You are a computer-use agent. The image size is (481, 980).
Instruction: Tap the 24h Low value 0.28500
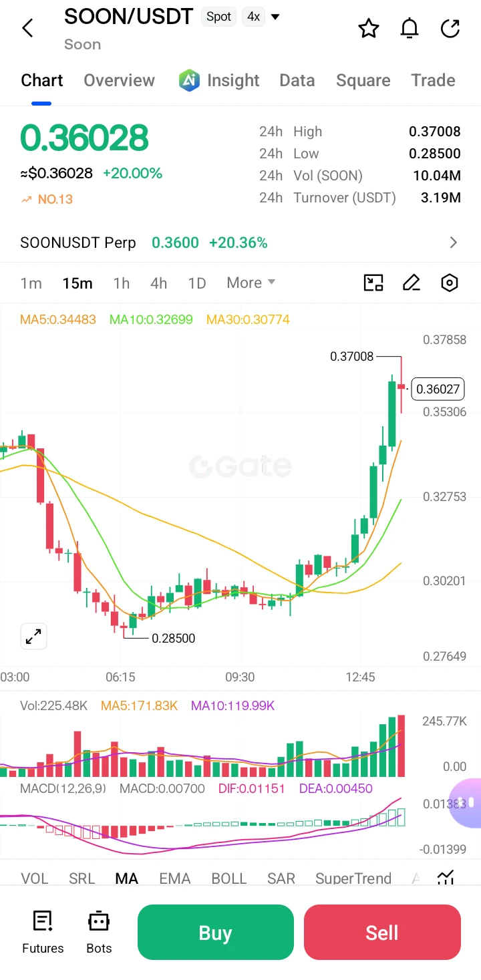(x=435, y=154)
